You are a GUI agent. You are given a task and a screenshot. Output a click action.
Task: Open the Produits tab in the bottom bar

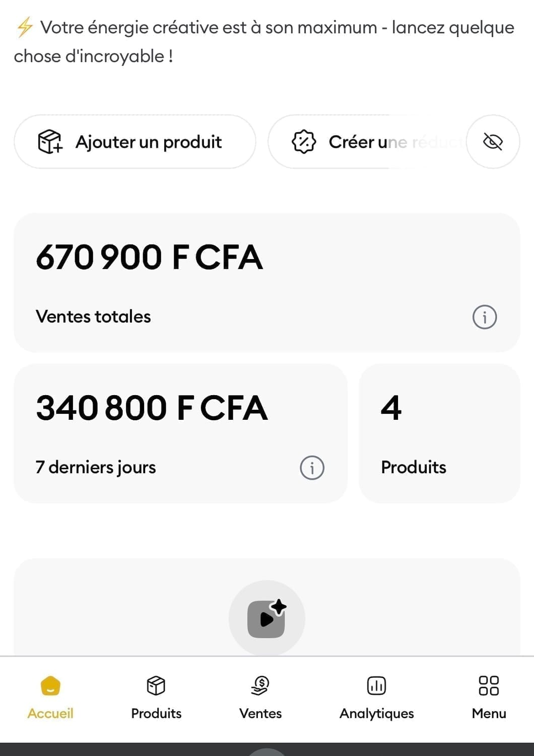[x=156, y=698]
